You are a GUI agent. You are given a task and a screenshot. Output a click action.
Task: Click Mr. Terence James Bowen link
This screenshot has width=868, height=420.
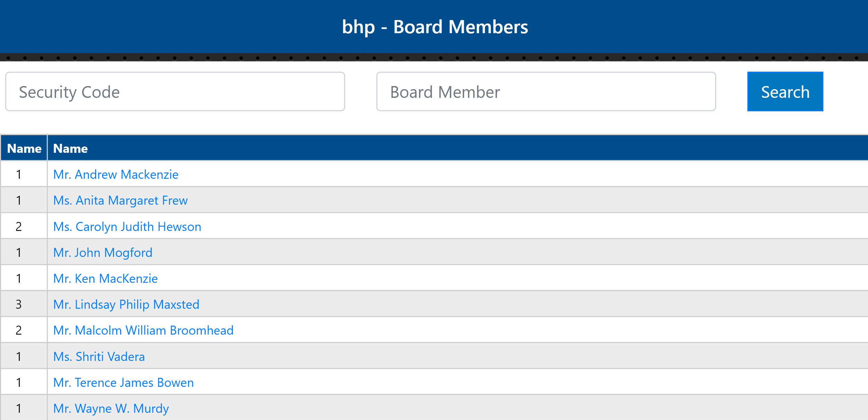pos(123,382)
